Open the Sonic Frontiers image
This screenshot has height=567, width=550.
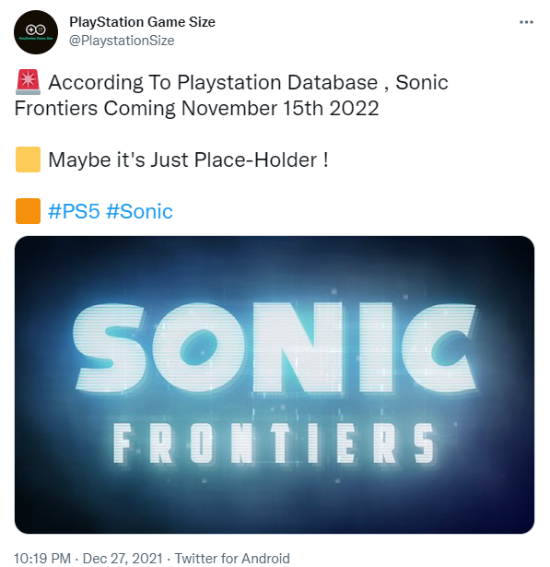pyautogui.click(x=274, y=385)
